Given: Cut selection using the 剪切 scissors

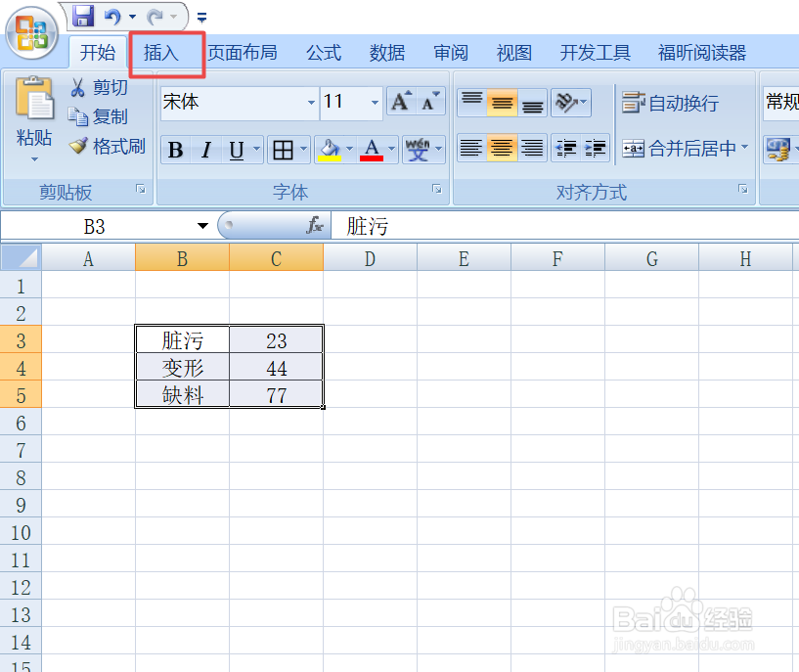Looking at the screenshot, I should 99,87.
